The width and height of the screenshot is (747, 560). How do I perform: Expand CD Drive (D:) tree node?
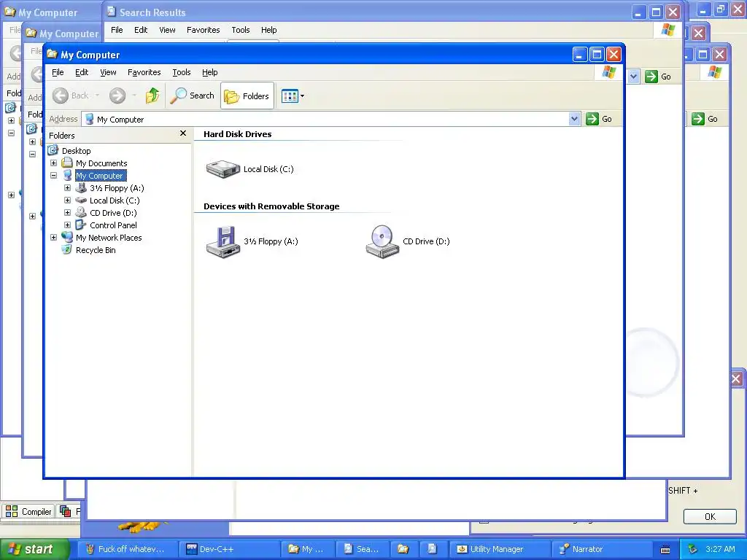point(67,212)
